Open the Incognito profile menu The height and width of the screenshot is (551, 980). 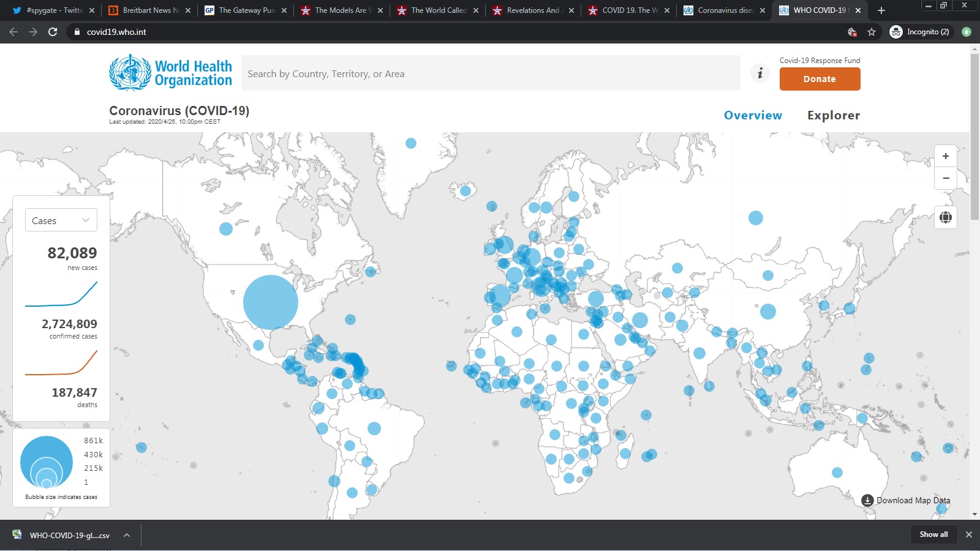click(919, 32)
